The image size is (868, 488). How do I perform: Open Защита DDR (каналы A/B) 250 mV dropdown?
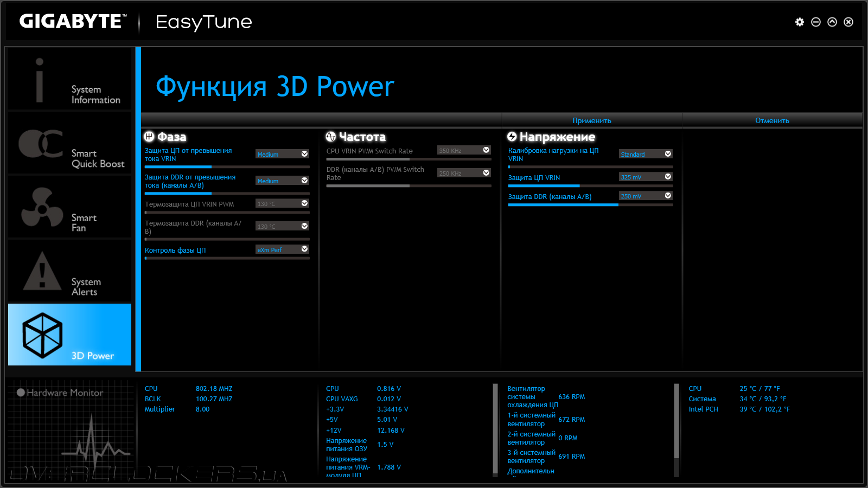coord(646,196)
